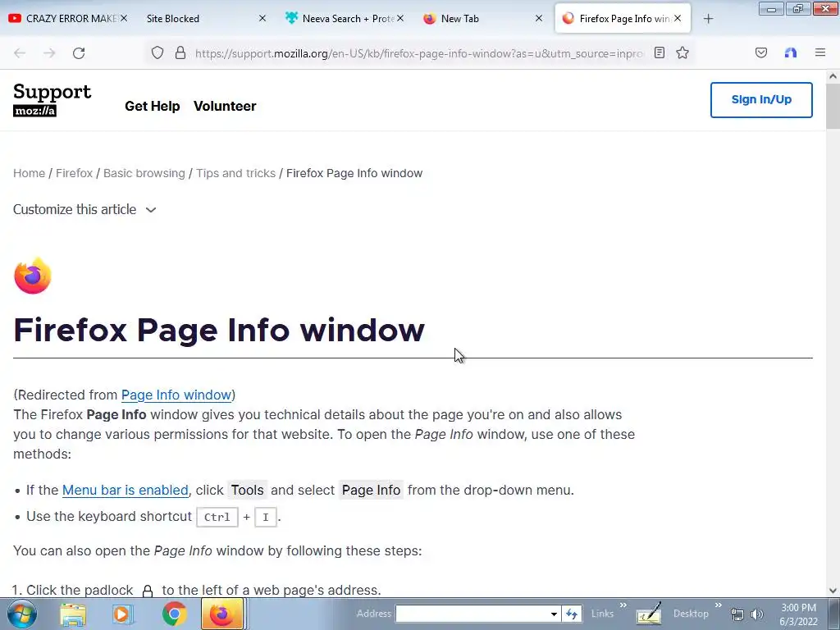Open the taskbar clock showing 3:00 PM

pos(798,614)
